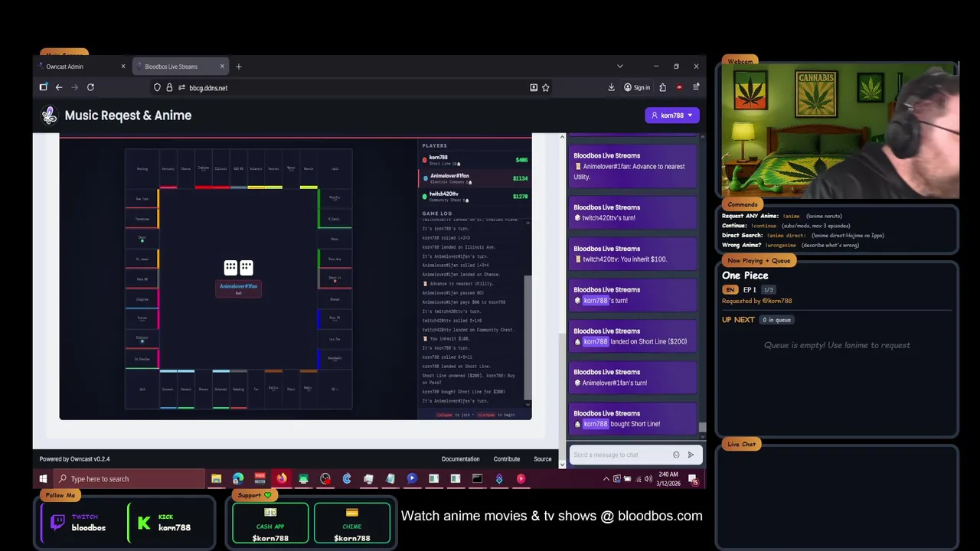Click the Chime $korn788 support card
The image size is (980, 551).
click(352, 523)
